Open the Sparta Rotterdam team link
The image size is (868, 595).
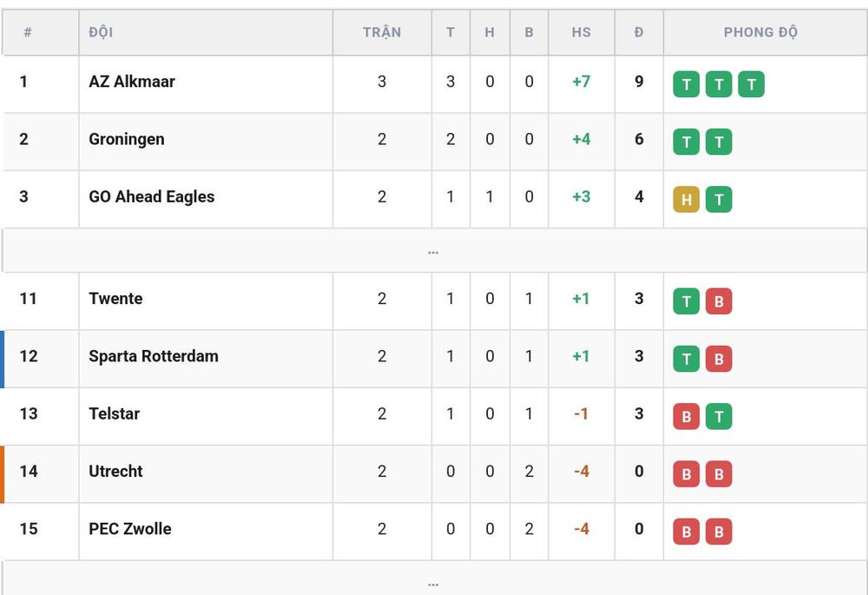tap(154, 355)
